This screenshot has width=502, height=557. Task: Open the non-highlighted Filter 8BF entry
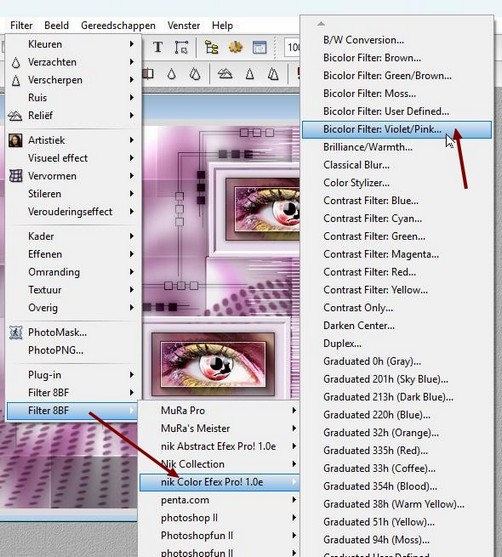[72, 393]
